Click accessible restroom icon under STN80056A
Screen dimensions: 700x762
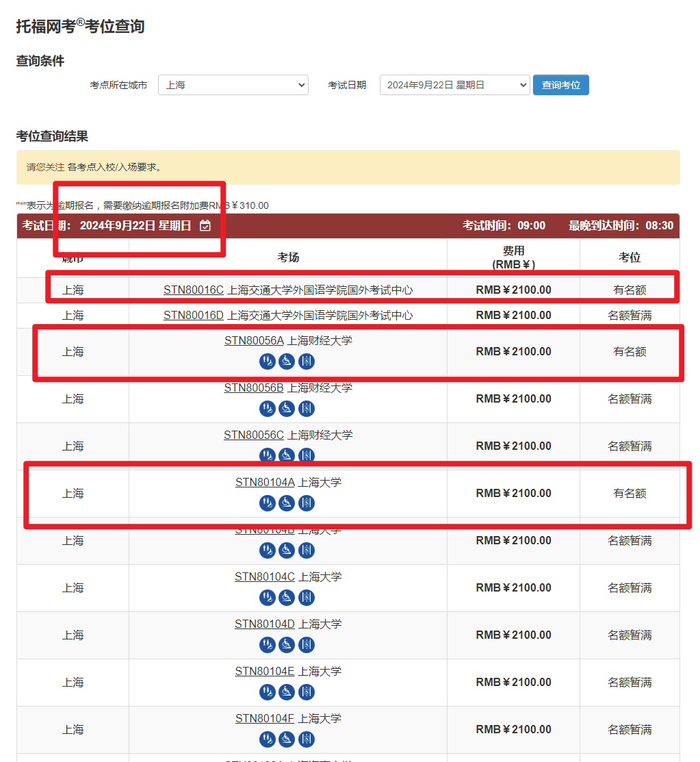point(267,361)
